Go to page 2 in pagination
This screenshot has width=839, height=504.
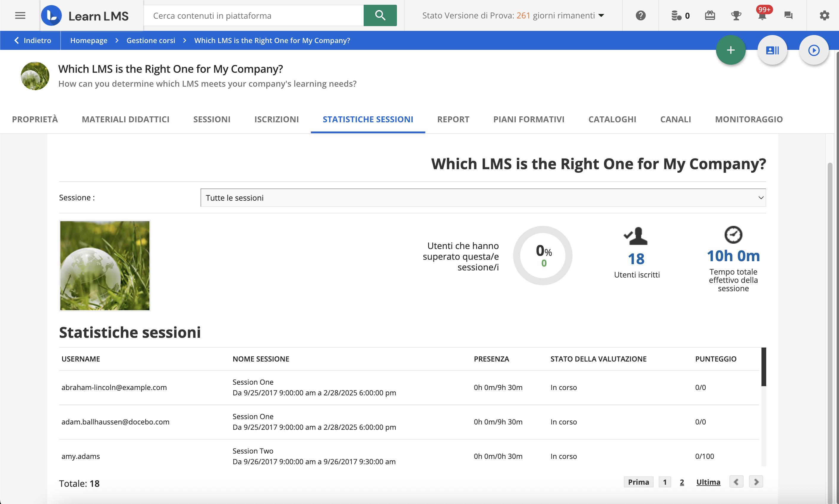(x=682, y=482)
